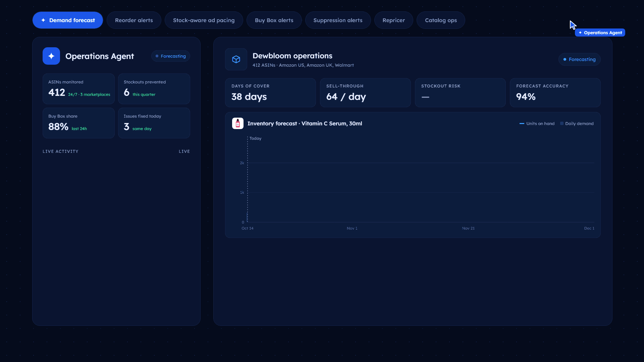Click the sparkle icon in Demand forecast tab
644x362 pixels.
pos(43,20)
